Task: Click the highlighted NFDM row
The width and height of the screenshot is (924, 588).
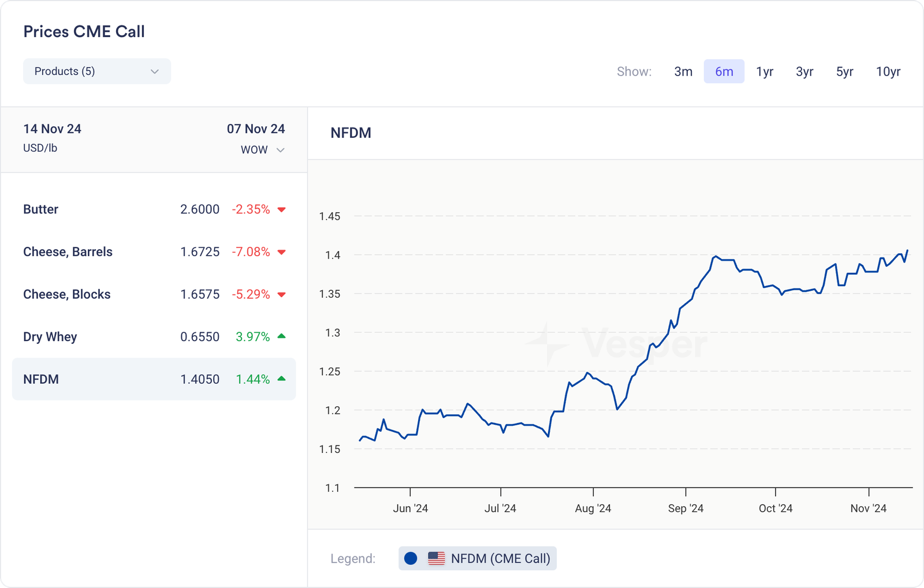Action: click(x=154, y=379)
